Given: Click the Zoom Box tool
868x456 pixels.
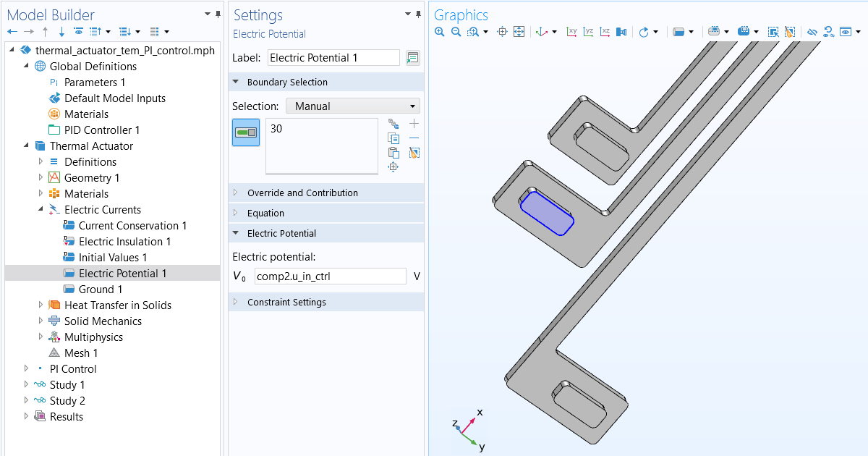Looking at the screenshot, I should tap(472, 31).
